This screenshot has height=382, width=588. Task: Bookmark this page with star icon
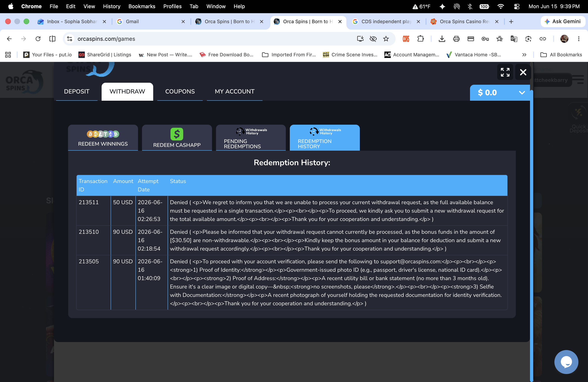(x=386, y=39)
